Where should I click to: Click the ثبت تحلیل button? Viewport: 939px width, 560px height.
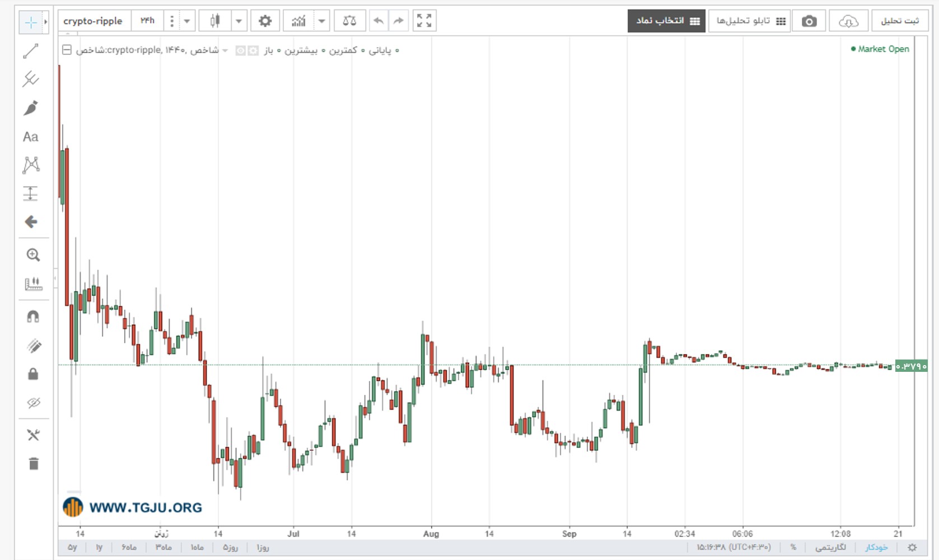coord(900,21)
